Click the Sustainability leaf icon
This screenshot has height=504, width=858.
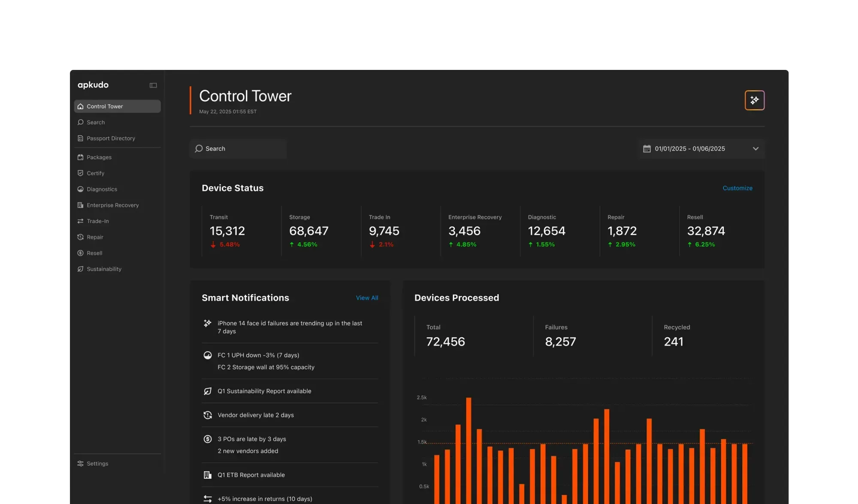coord(80,269)
